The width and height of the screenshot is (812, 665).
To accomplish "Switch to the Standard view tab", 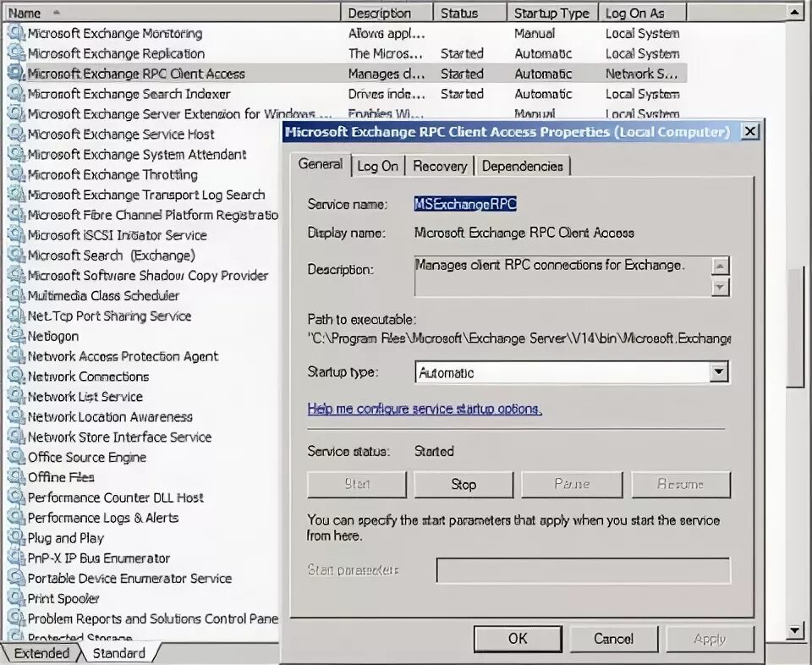I will point(118,654).
